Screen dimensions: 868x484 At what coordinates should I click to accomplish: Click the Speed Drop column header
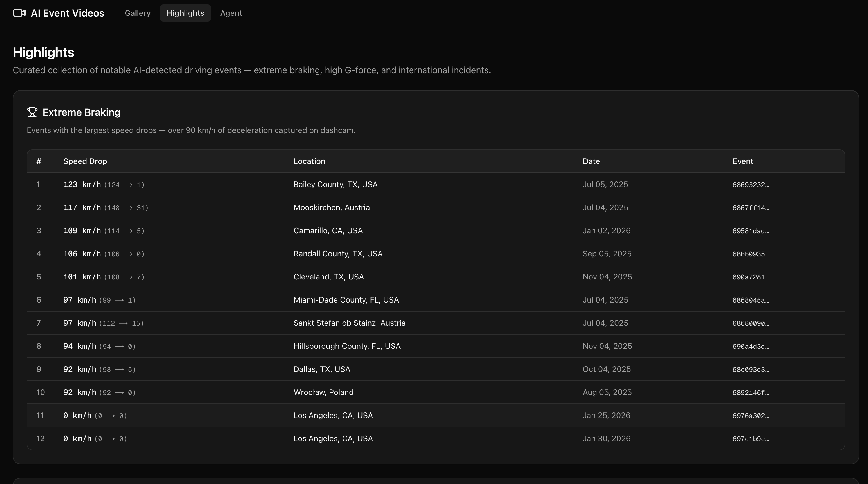pyautogui.click(x=85, y=161)
